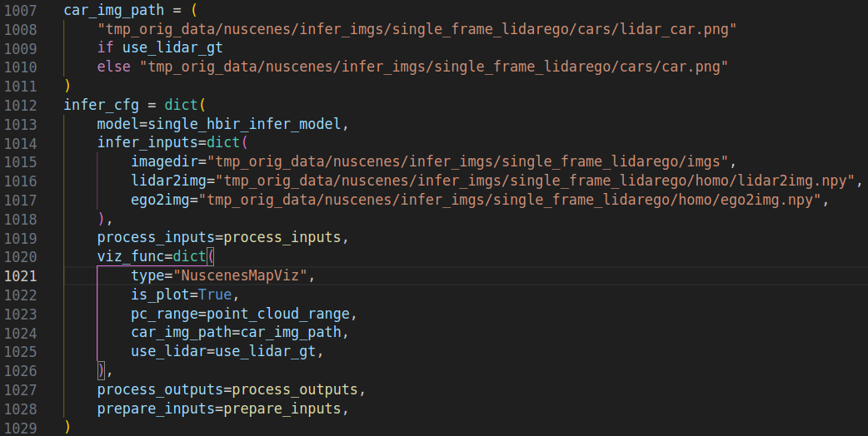Place cursor on the "NuscenesMapViz" string
This screenshot has width=868, height=436.
click(242, 275)
